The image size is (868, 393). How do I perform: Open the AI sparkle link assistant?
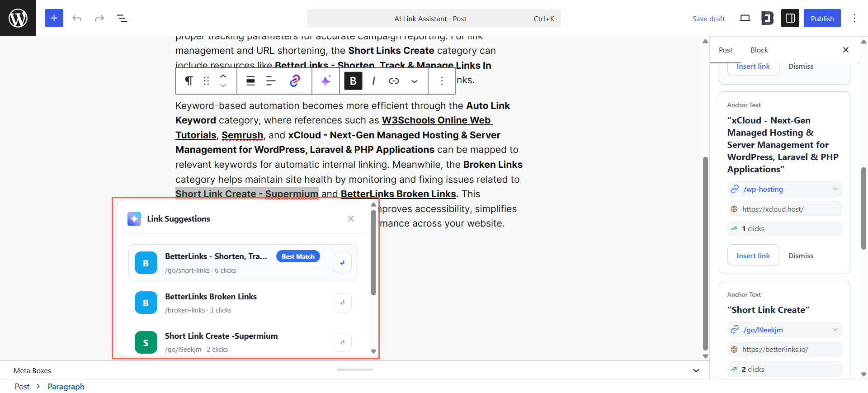[x=325, y=81]
